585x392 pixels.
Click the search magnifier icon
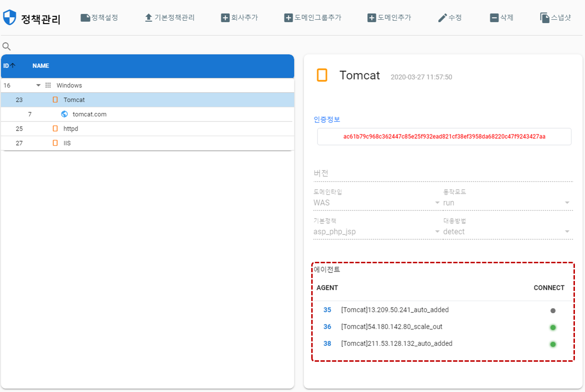(x=7, y=47)
